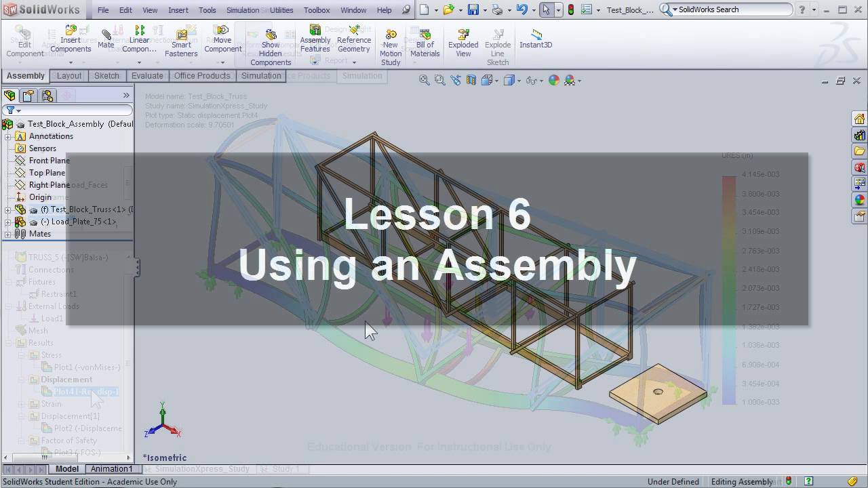Screen dimensions: 868x488
Task: Click the Select cursor tool
Action: pos(547,9)
